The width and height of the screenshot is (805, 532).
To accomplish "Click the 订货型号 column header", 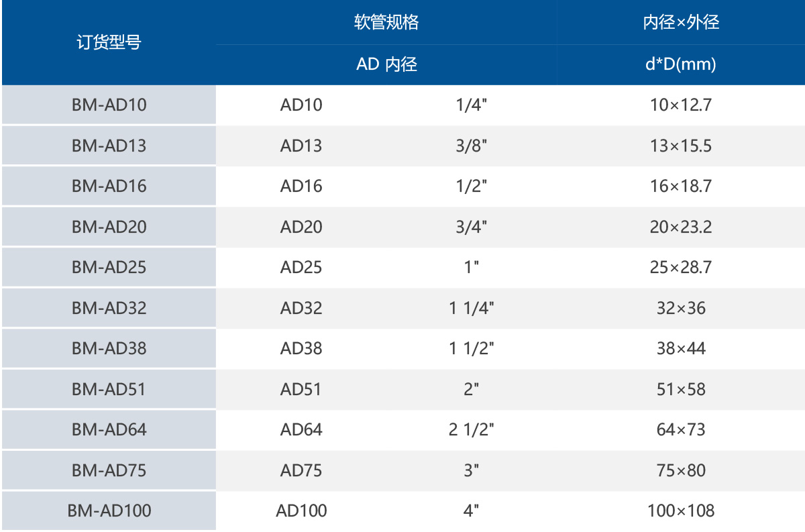I will [x=109, y=43].
